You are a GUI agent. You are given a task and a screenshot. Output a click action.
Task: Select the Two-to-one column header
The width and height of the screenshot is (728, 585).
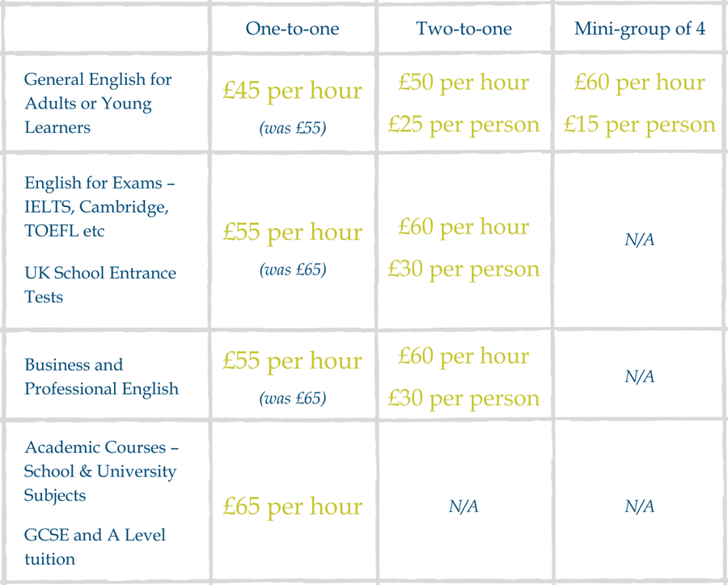463,28
